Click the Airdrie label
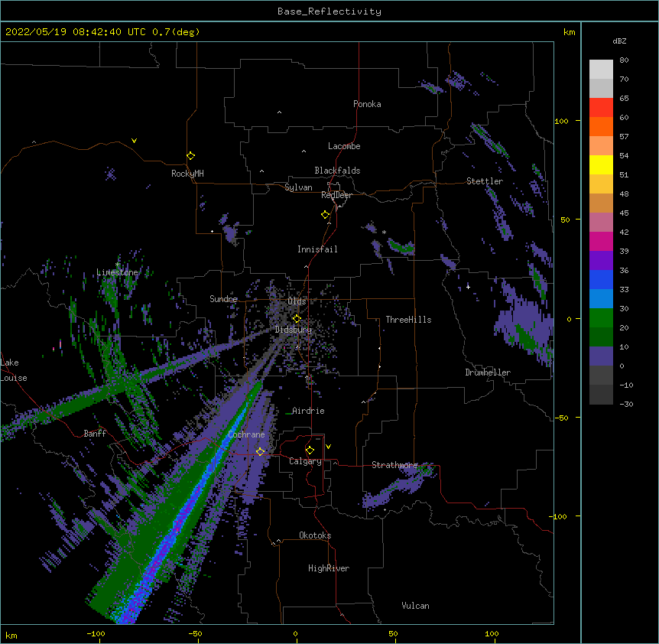The height and width of the screenshot is (644, 659). pyautogui.click(x=308, y=411)
